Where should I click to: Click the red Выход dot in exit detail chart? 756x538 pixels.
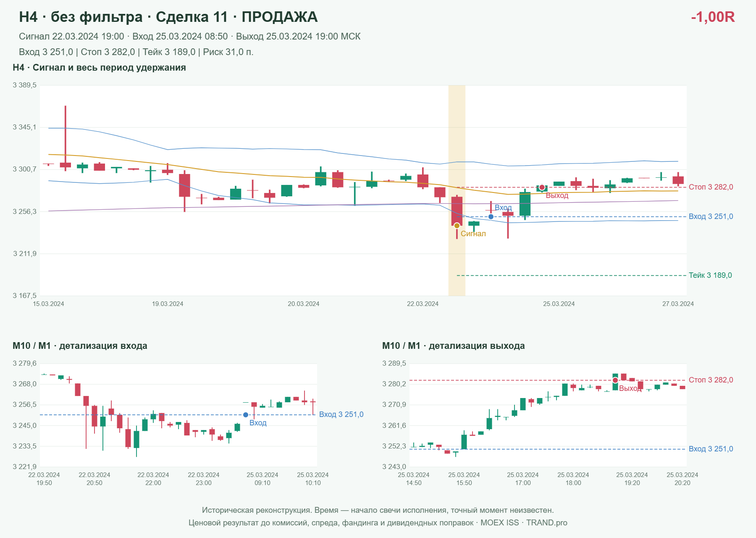615,380
